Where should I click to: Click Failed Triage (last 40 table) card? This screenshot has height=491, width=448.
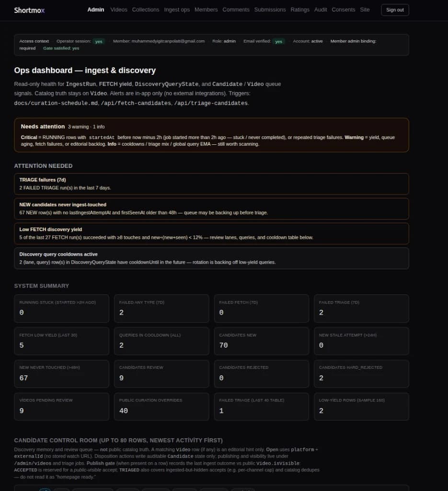pos(262,407)
